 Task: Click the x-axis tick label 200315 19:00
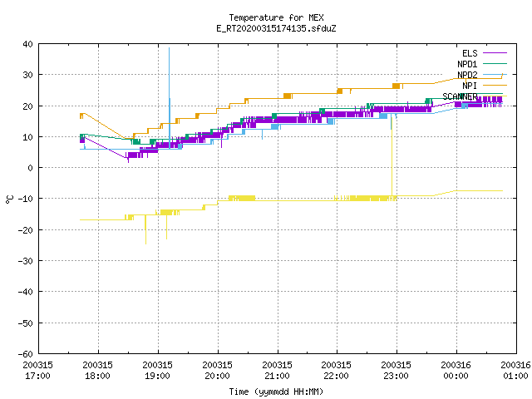tap(157, 371)
